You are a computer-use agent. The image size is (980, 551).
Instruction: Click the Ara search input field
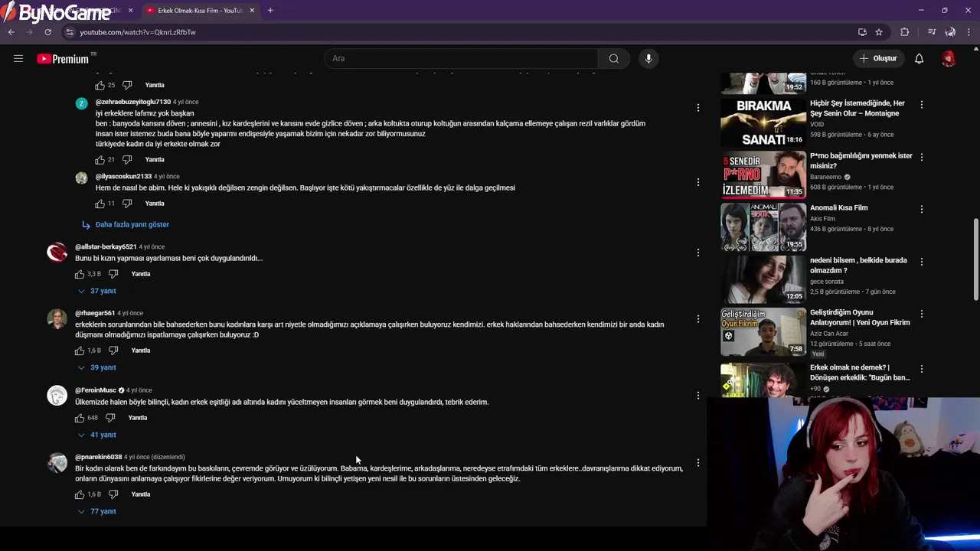[x=461, y=58]
